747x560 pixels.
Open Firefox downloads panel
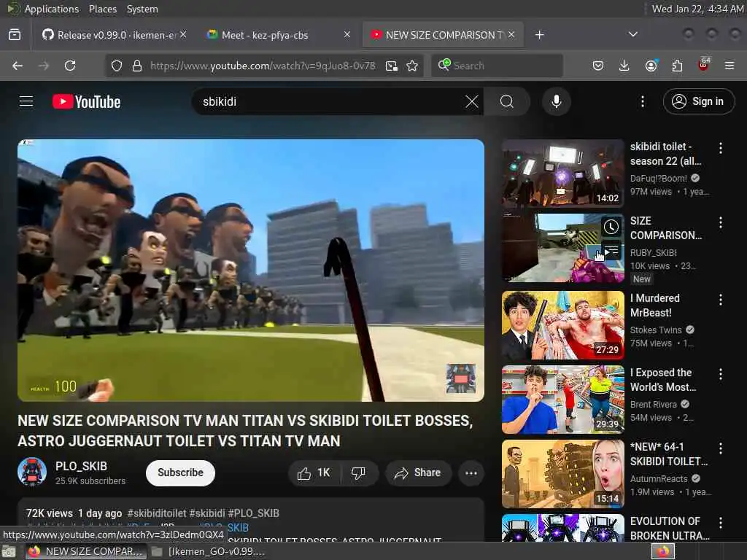pos(624,66)
